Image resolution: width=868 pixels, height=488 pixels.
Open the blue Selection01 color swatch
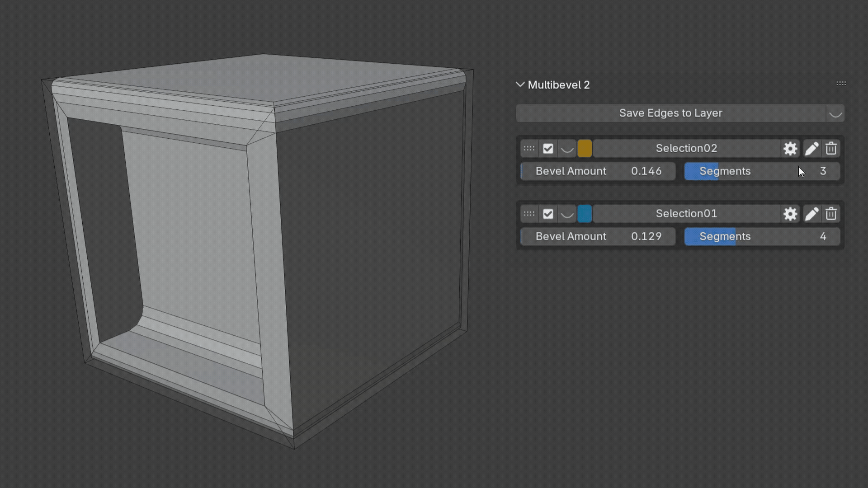pyautogui.click(x=585, y=214)
